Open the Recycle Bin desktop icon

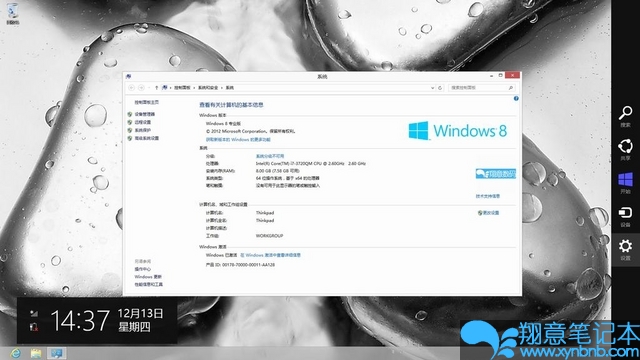[x=13, y=13]
